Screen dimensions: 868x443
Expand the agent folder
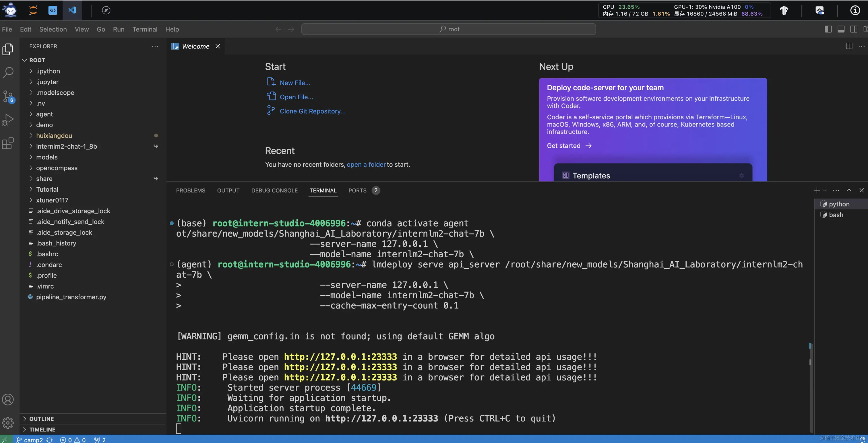point(93,114)
